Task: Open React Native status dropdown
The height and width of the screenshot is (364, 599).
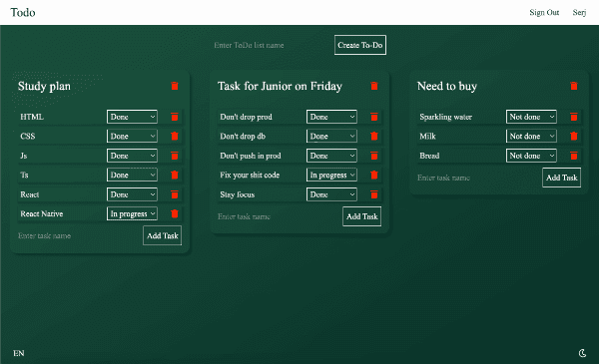Action: coord(132,213)
